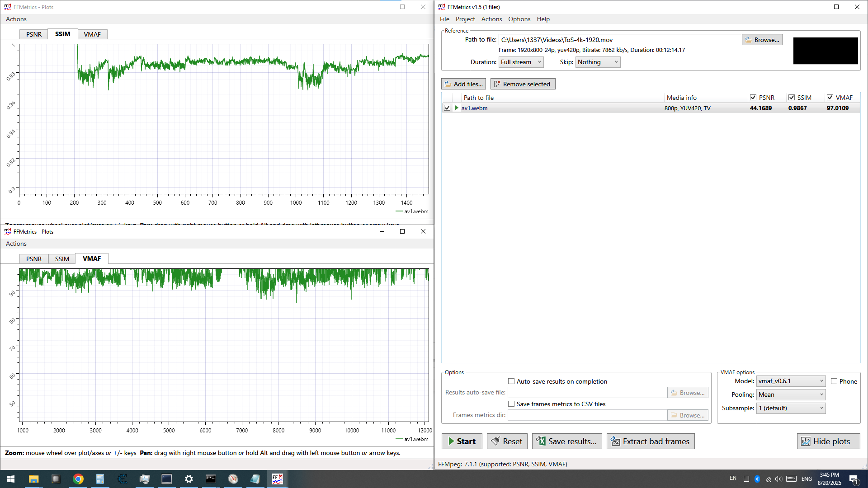
Task: Enable Auto-save results on completion
Action: click(x=511, y=381)
